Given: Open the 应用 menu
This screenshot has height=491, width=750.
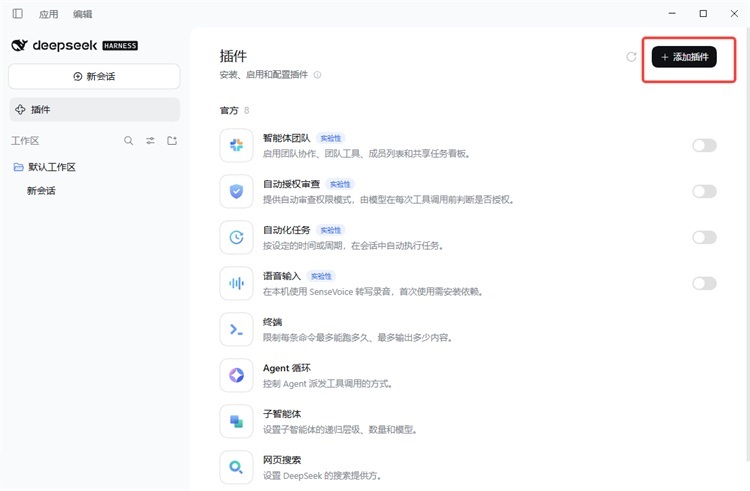Looking at the screenshot, I should click(x=48, y=14).
